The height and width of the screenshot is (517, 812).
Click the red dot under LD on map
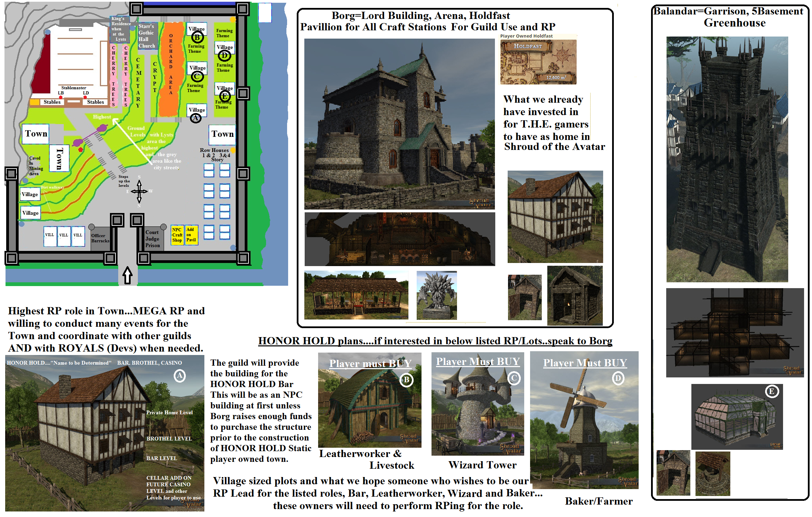(85, 98)
